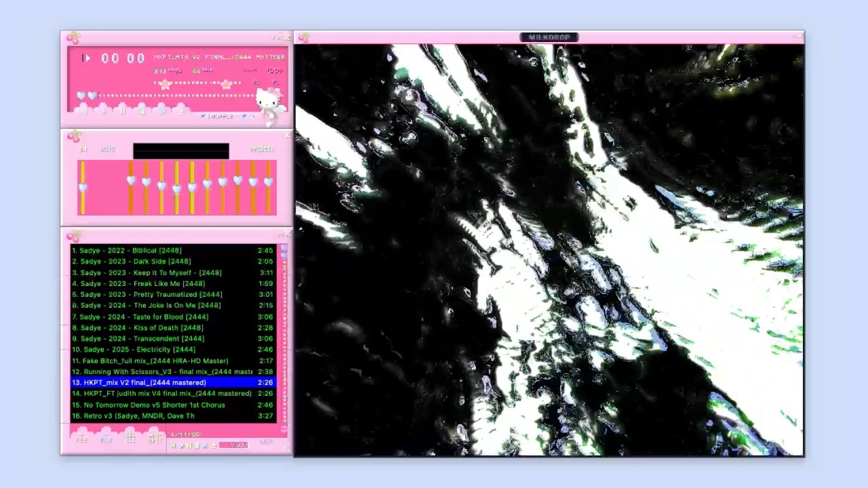Toggle the equalizer window with EQ button
This screenshot has width=868, height=488.
(x=257, y=83)
